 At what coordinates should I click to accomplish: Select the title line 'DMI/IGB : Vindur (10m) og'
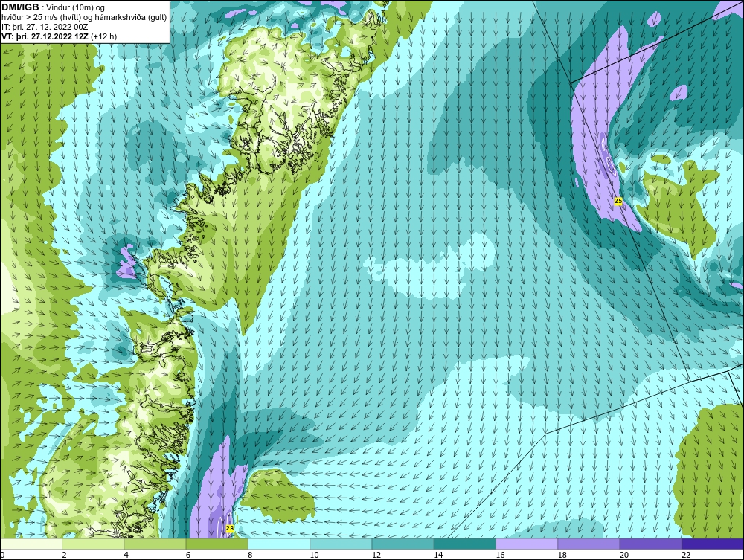54,7
